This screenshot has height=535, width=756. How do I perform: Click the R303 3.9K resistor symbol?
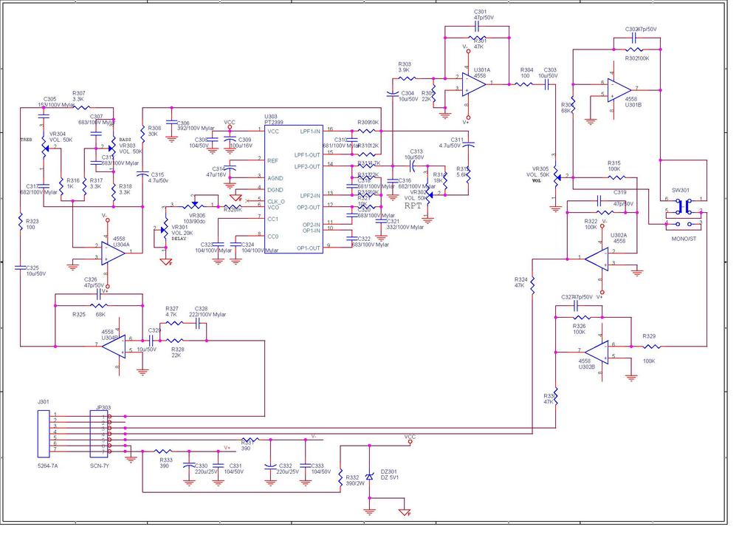click(408, 78)
